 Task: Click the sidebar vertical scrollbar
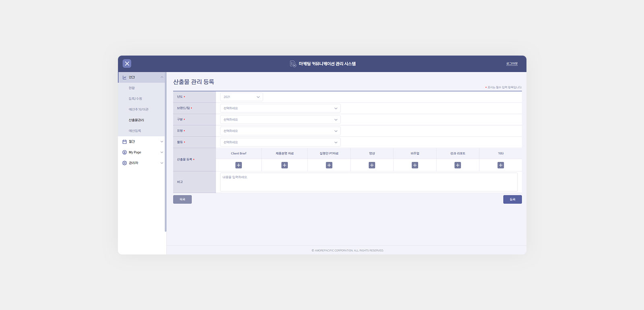(165, 152)
